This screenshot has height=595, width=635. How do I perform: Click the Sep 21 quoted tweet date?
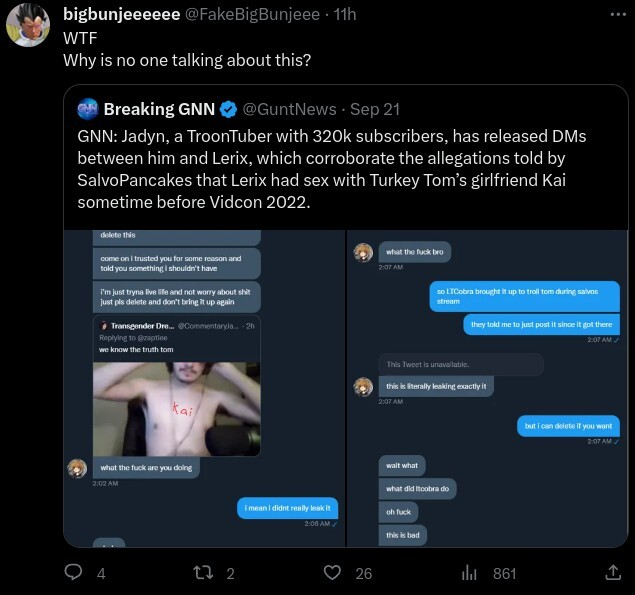375,109
